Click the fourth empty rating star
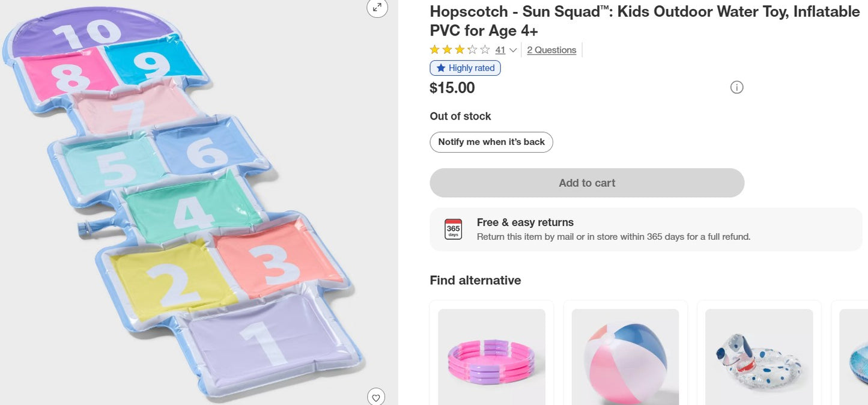Screen dimensions: 868x405 [x=473, y=50]
